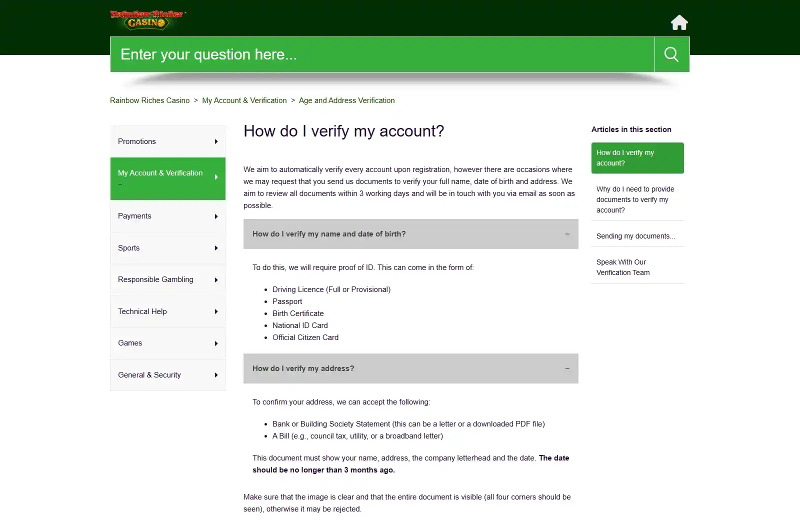Click the Rainbow Riches Casino logo
This screenshot has width=800, height=532.
tap(147, 20)
